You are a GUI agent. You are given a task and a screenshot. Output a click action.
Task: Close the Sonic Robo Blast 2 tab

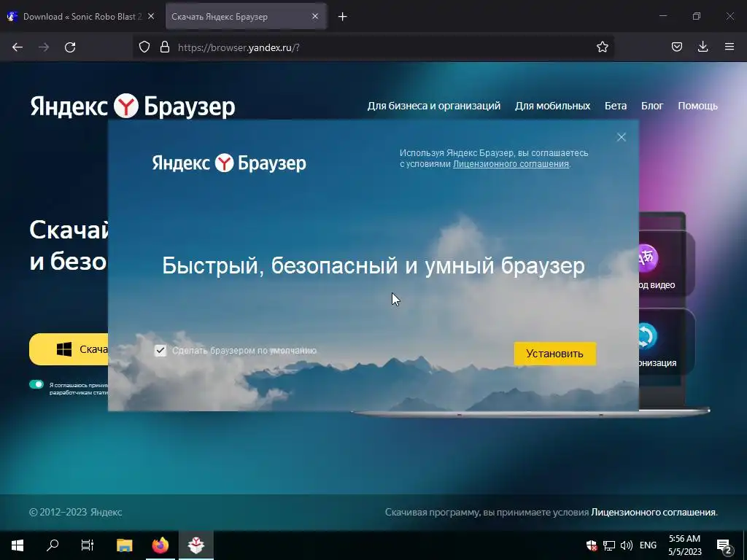[151, 16]
